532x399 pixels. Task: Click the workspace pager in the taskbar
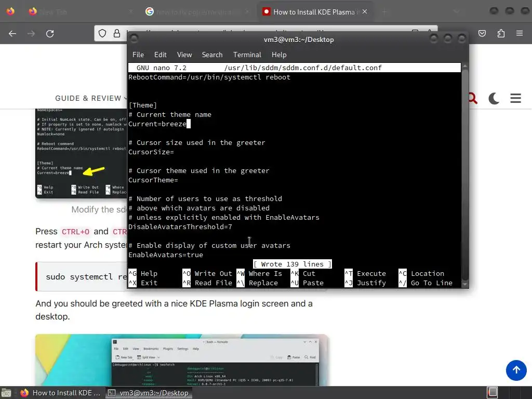pos(493,392)
